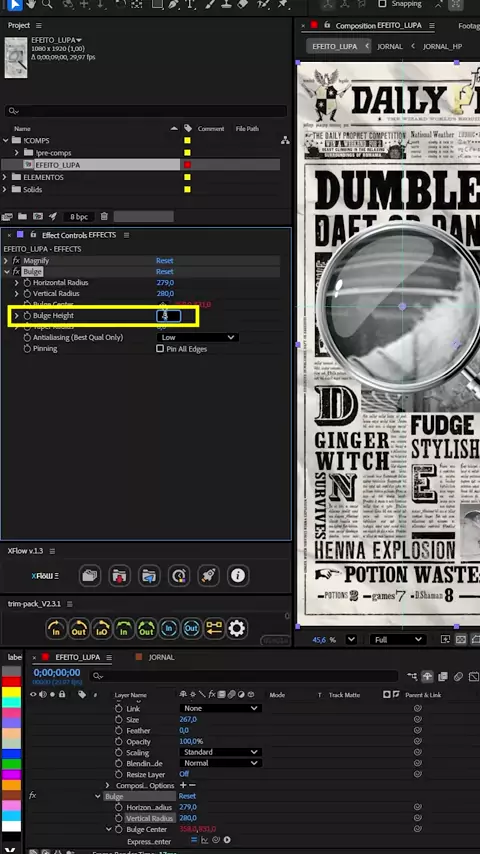
Task: Expand the Solids folder
Action: (6, 190)
